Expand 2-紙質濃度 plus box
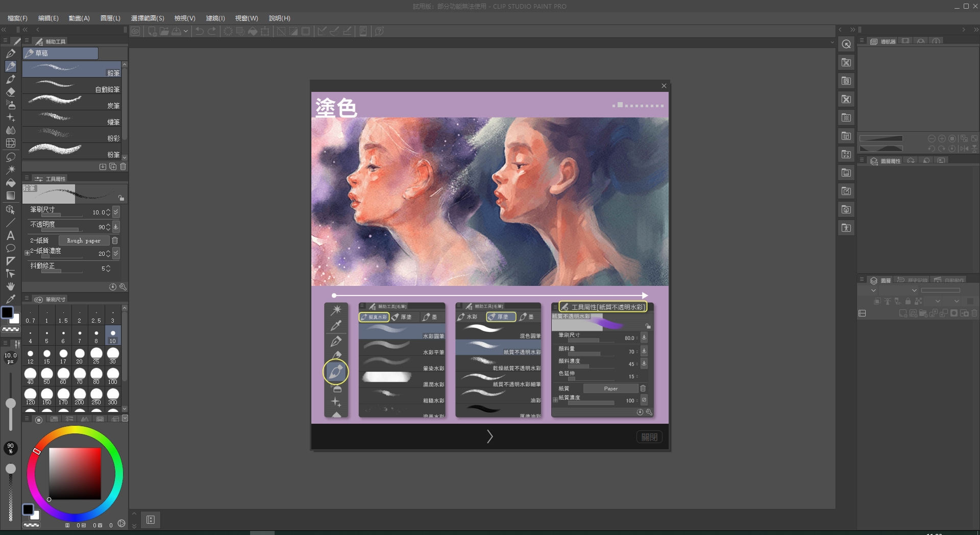The height and width of the screenshot is (535, 980). (x=27, y=253)
